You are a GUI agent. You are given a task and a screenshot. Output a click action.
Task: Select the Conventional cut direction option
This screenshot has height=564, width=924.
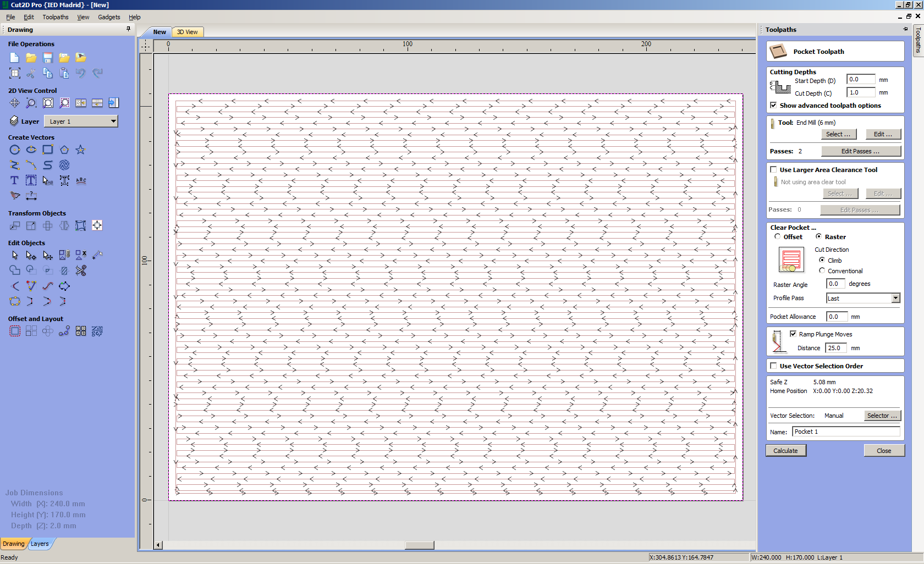(822, 270)
